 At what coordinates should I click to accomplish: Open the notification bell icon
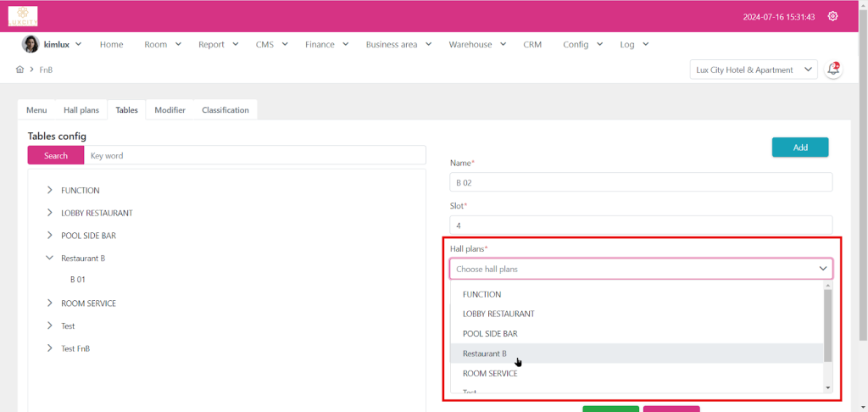[833, 70]
